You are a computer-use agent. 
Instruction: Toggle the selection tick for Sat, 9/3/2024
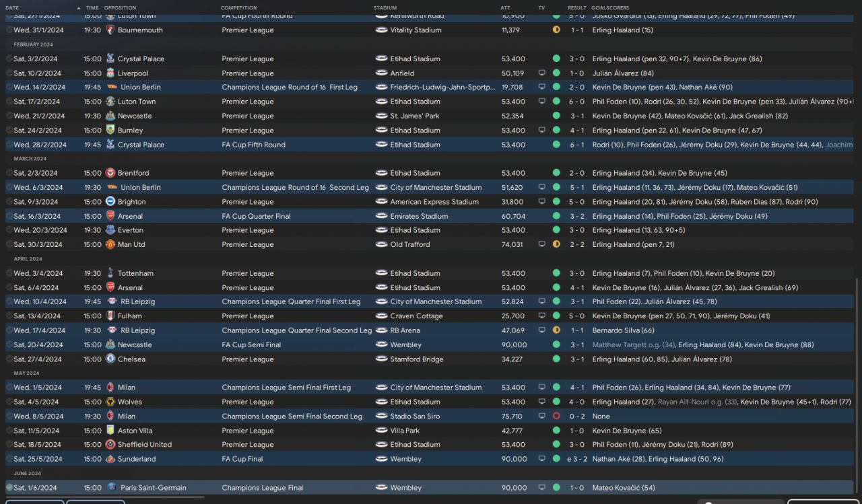pyautogui.click(x=9, y=202)
